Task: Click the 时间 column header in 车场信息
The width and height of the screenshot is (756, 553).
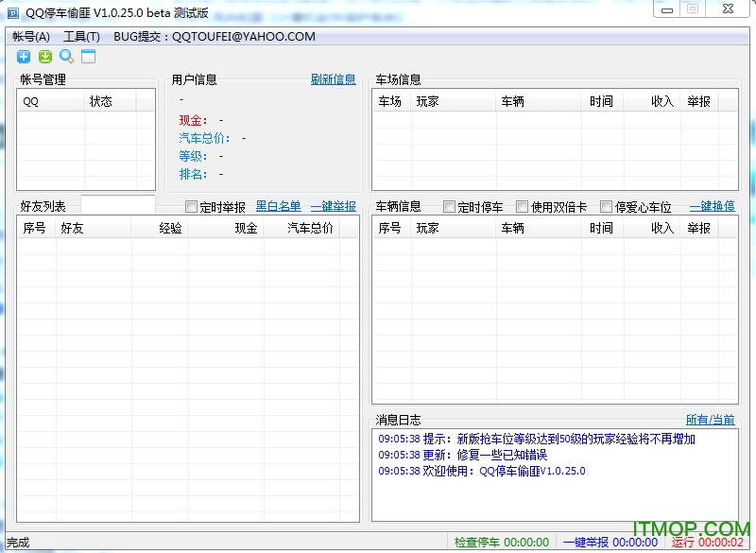Action: point(602,102)
